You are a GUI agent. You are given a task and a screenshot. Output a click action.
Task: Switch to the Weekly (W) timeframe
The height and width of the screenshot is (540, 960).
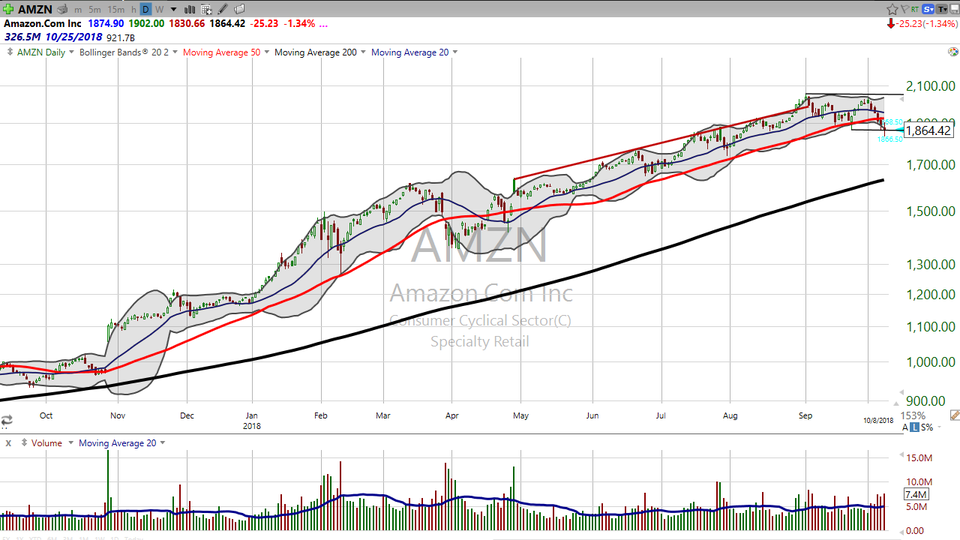[160, 9]
